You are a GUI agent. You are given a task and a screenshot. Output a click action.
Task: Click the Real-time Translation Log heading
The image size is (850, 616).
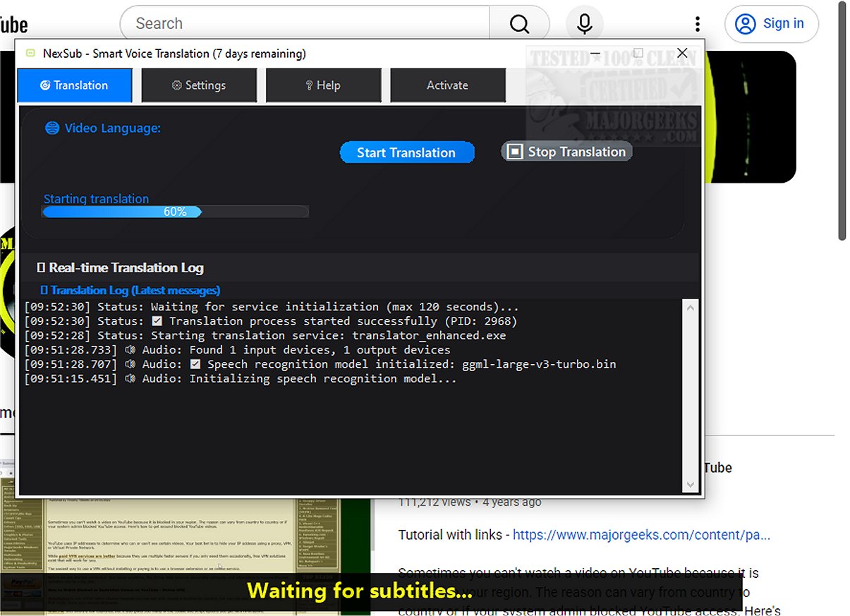(120, 267)
